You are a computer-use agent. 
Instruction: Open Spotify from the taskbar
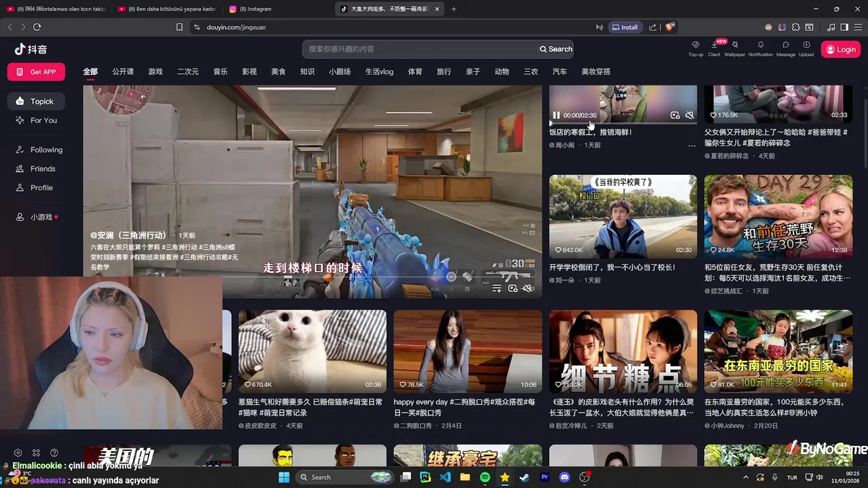point(485,477)
